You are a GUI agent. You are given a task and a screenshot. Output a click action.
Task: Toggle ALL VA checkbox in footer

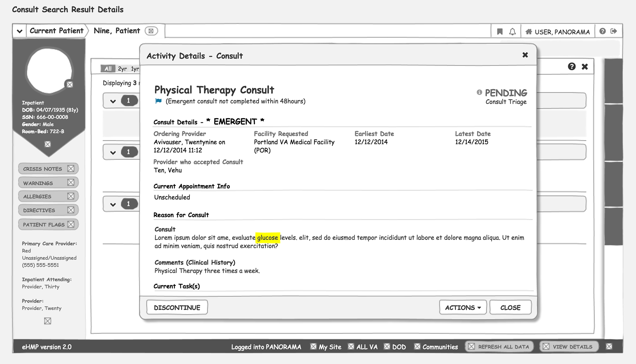click(x=351, y=346)
